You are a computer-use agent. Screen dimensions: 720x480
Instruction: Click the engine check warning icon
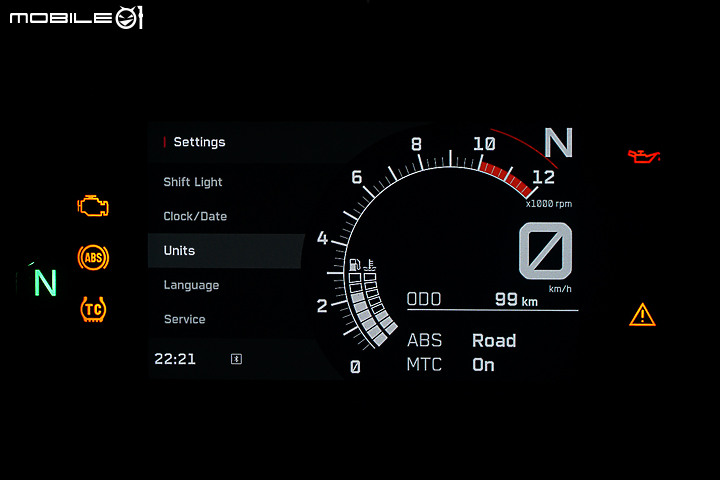point(93,206)
